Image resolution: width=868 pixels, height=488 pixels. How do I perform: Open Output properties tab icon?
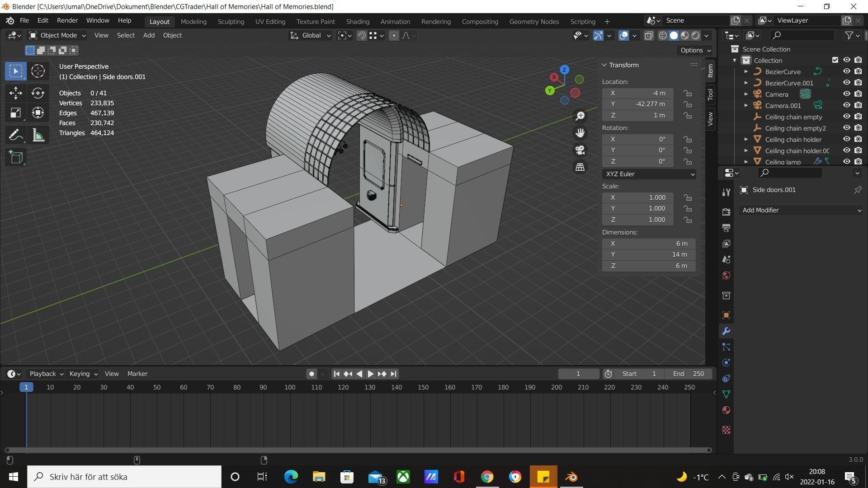pos(726,228)
